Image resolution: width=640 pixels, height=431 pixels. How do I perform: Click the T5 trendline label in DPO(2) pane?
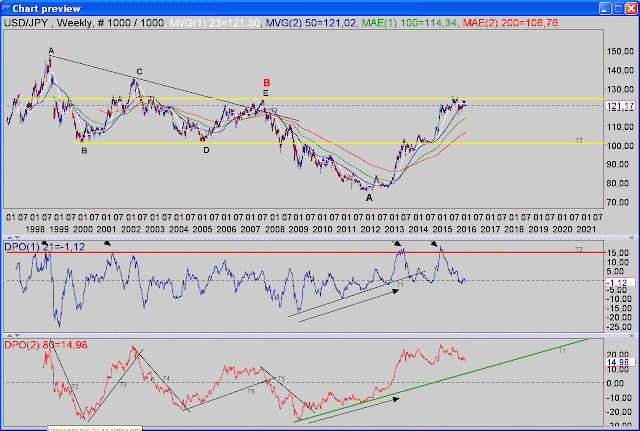281,379
